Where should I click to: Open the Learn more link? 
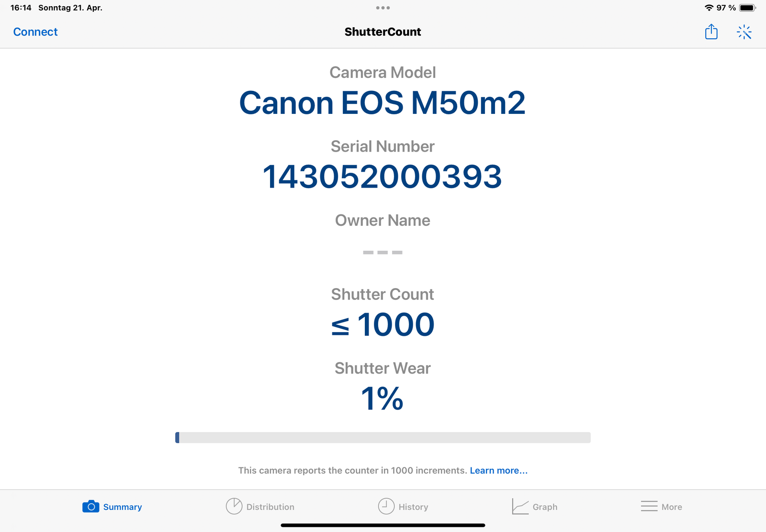(x=498, y=470)
